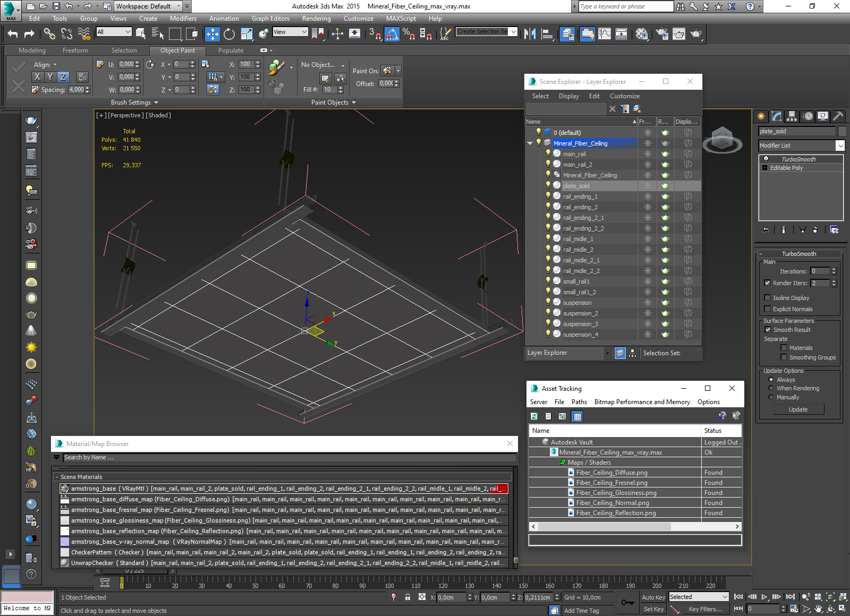Enable Isoline Display checkbox
Image resolution: width=850 pixels, height=616 pixels.
coord(767,298)
